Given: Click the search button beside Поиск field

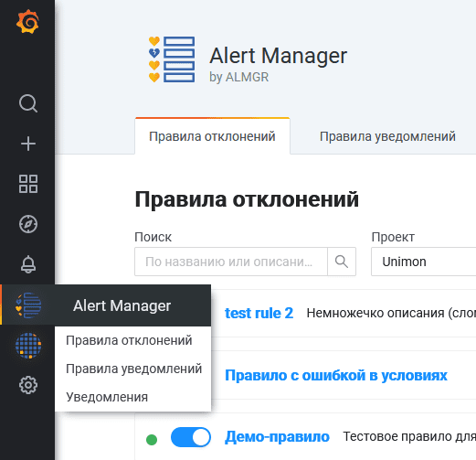Looking at the screenshot, I should point(342,262).
